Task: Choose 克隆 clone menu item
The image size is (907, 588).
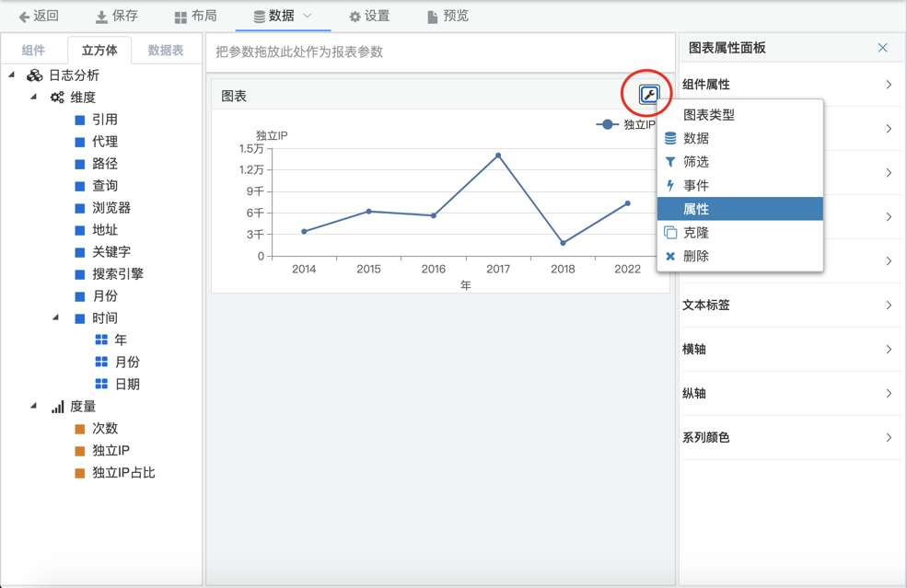Action: (x=739, y=233)
